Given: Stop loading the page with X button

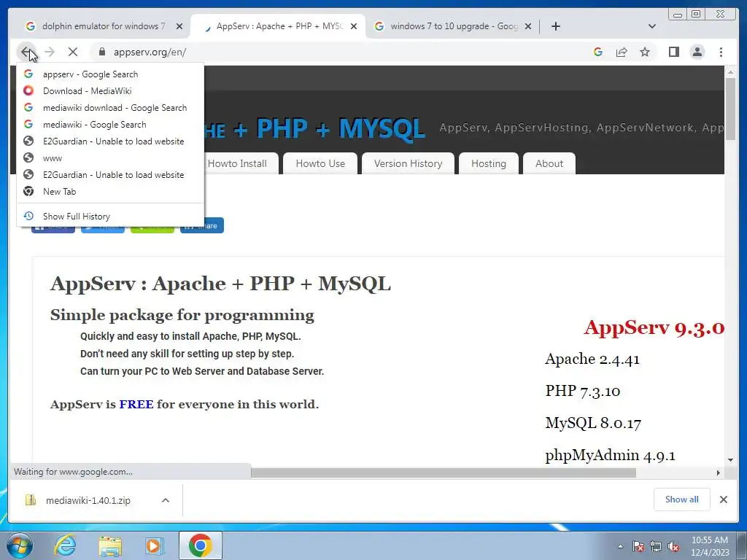Looking at the screenshot, I should 73,52.
